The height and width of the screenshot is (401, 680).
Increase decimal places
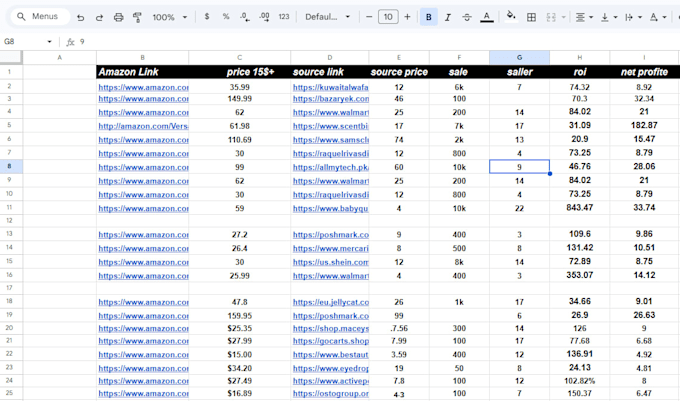click(x=264, y=17)
